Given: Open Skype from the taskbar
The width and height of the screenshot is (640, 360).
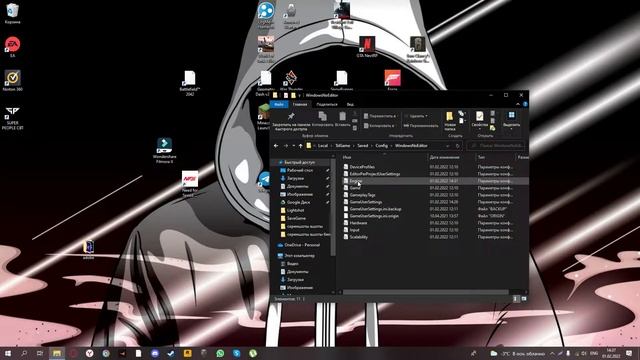Looking at the screenshot, I should (236, 353).
